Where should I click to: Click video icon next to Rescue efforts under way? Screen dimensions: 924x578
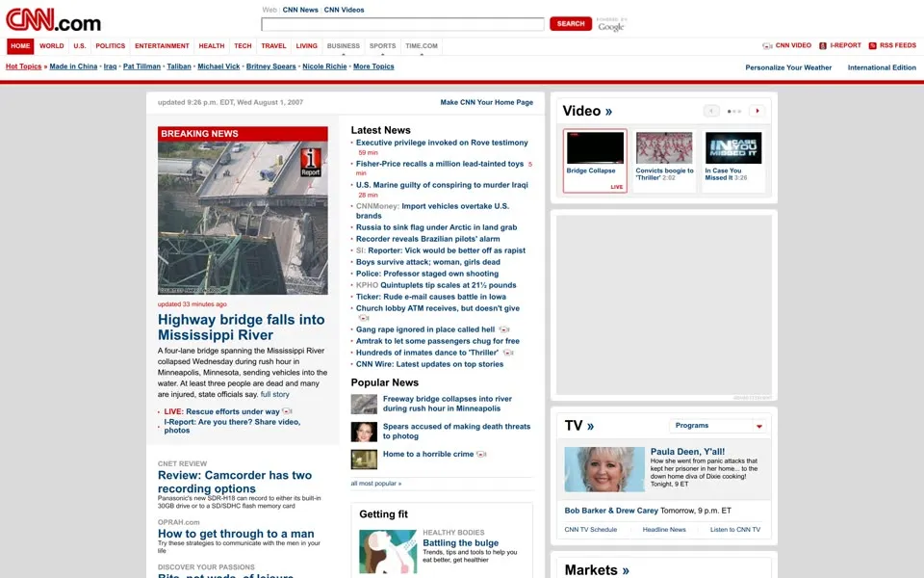click(287, 411)
